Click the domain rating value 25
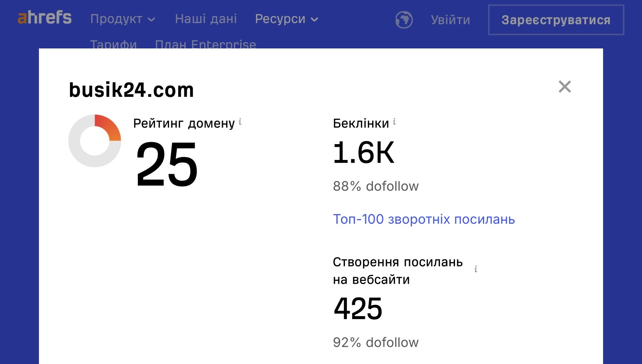This screenshot has height=364, width=642. (x=167, y=164)
